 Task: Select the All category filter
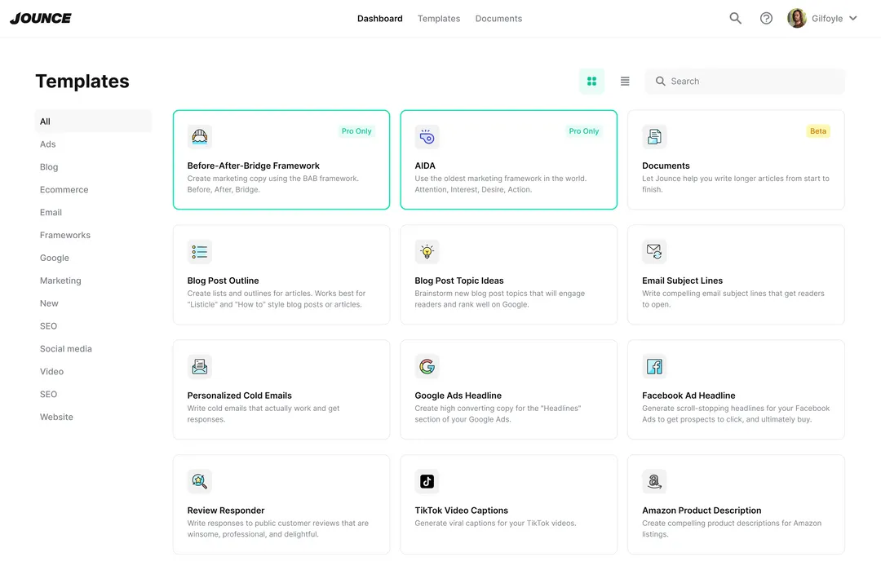coord(45,121)
